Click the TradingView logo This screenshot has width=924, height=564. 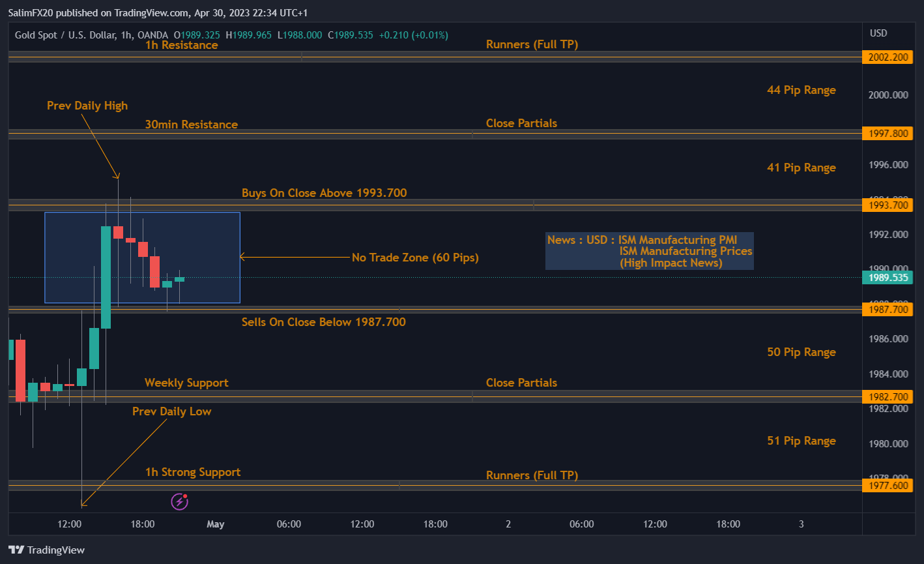click(46, 550)
